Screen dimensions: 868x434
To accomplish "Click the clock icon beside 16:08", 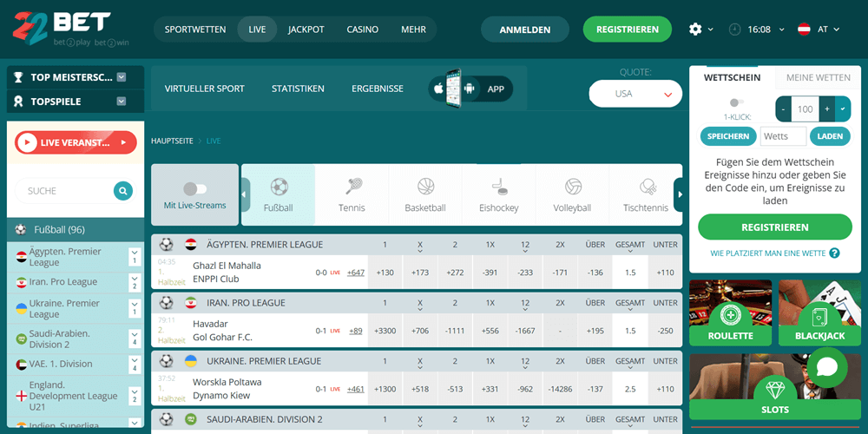I will (x=734, y=30).
